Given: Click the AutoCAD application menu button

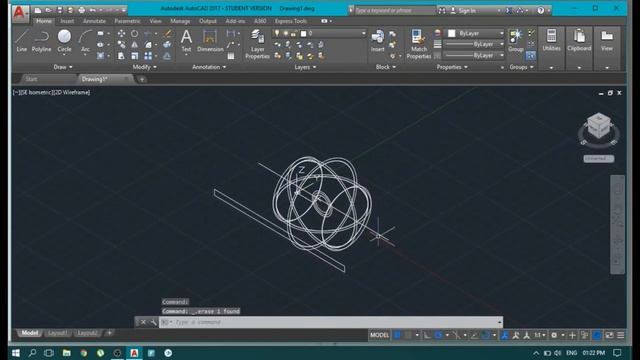Looking at the screenshot, I should tap(20, 13).
